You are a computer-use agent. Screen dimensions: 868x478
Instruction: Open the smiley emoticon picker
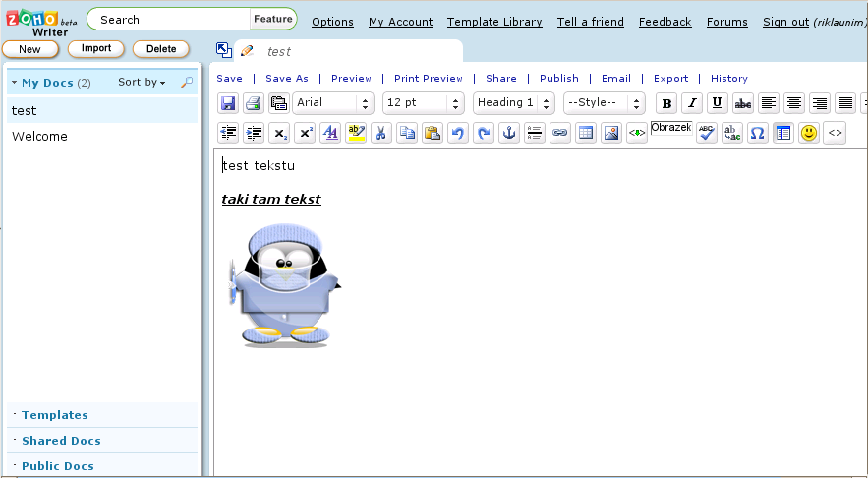click(809, 133)
